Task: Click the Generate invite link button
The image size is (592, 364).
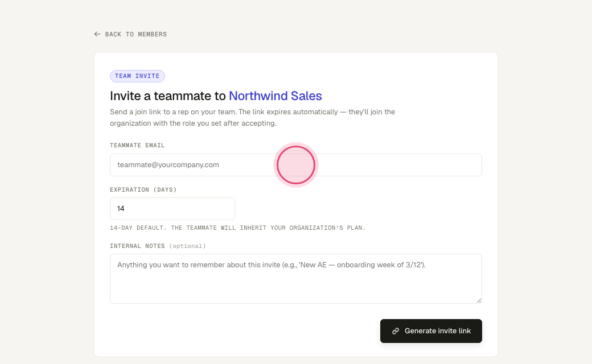Action: tap(431, 331)
